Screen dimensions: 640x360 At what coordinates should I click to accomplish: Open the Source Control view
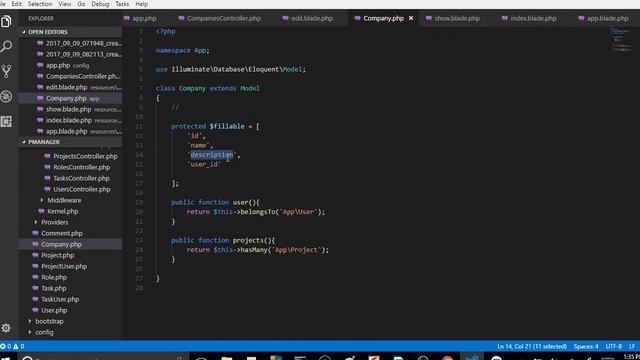6,71
